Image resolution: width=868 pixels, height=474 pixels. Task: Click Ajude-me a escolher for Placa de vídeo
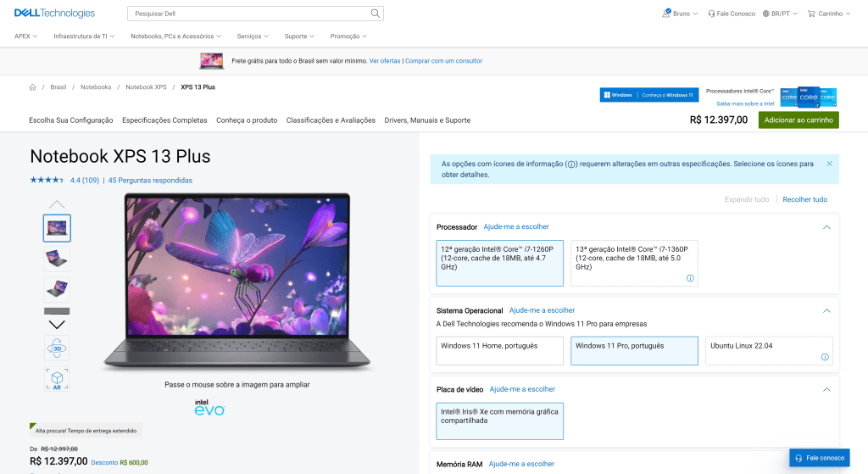click(x=522, y=389)
